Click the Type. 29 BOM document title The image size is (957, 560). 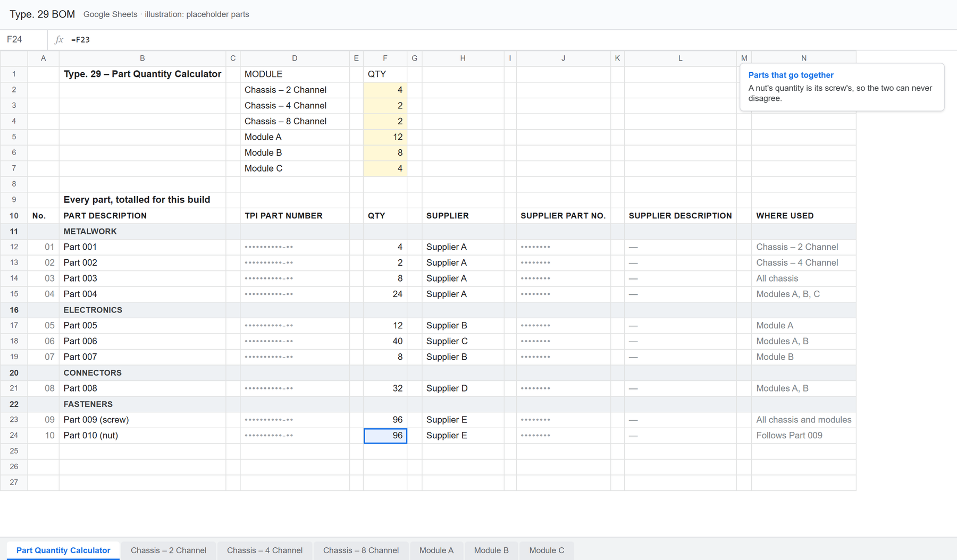click(43, 14)
